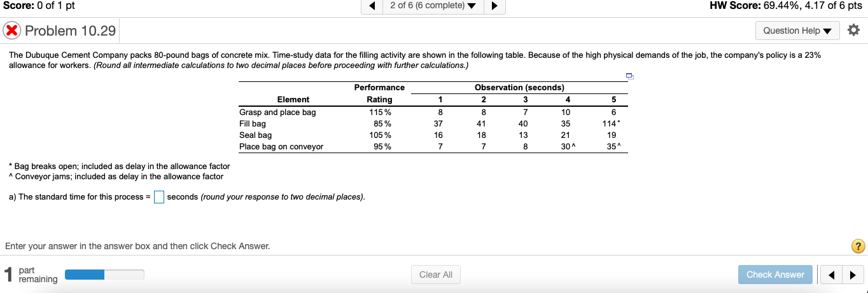
Task: Submit with the Check Answer button
Action: tap(774, 275)
